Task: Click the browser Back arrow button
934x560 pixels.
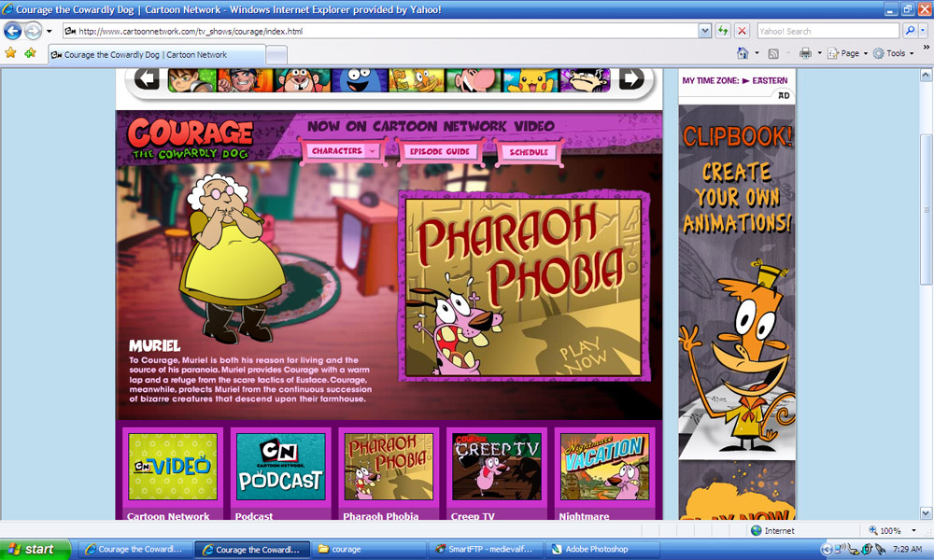Action: point(12,31)
